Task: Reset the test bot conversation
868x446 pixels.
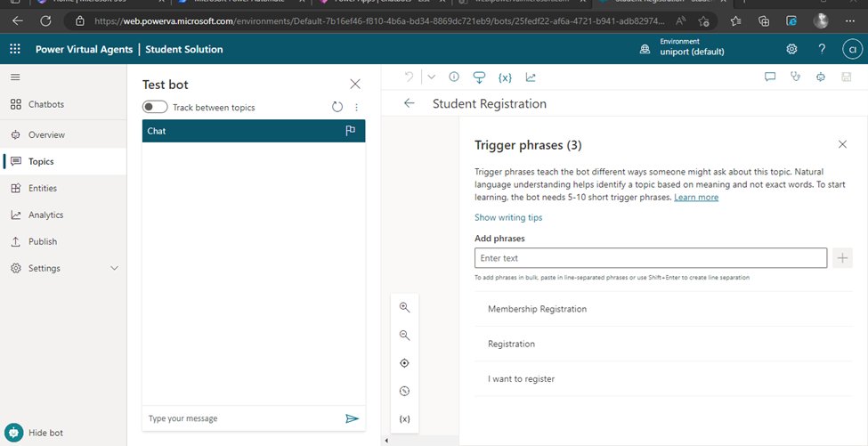Action: tap(337, 108)
